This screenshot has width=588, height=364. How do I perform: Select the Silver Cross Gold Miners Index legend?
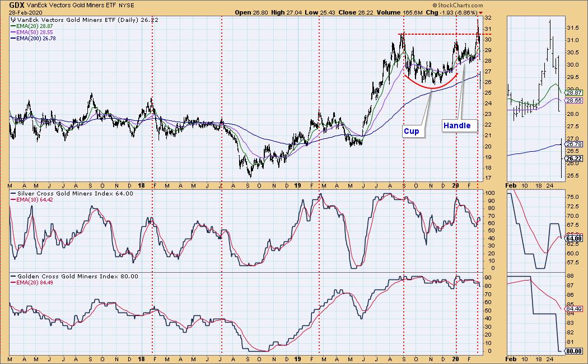(72, 194)
